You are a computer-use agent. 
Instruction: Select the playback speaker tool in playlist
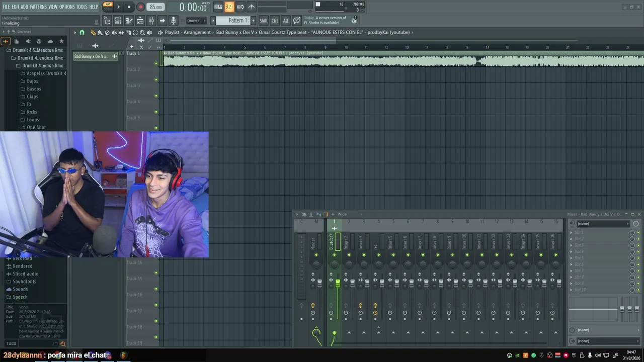click(149, 33)
